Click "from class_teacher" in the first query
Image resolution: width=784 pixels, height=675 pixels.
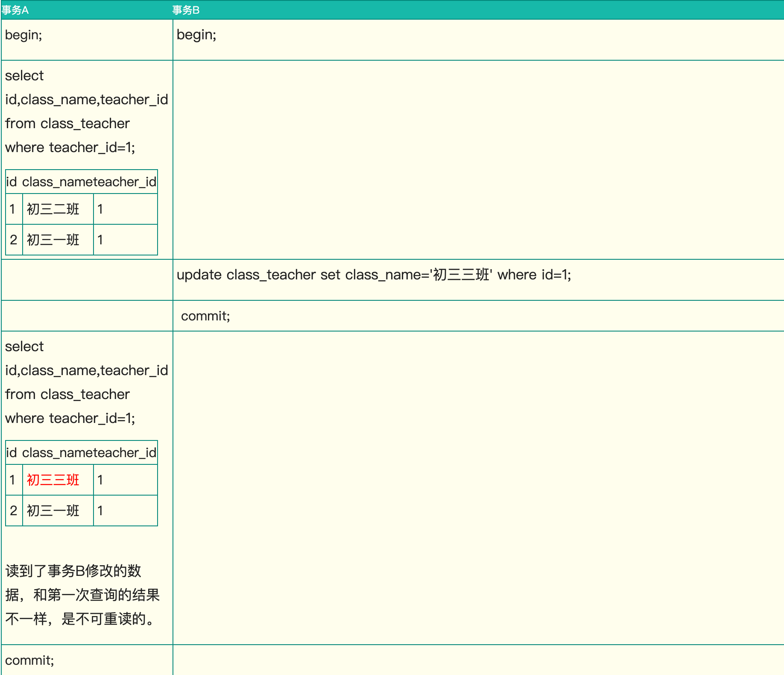click(x=67, y=123)
